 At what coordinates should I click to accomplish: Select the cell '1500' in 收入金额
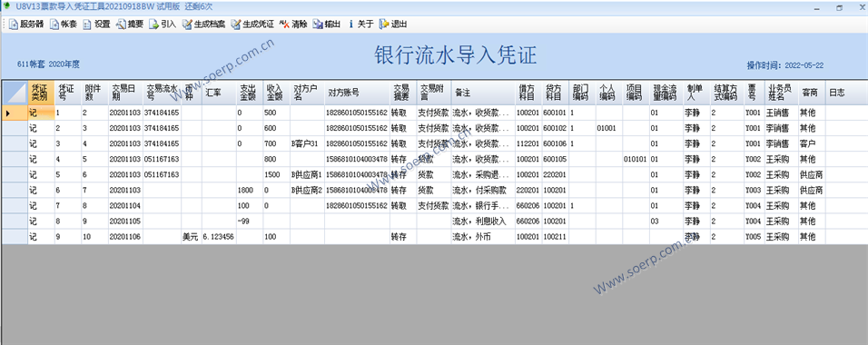click(276, 174)
